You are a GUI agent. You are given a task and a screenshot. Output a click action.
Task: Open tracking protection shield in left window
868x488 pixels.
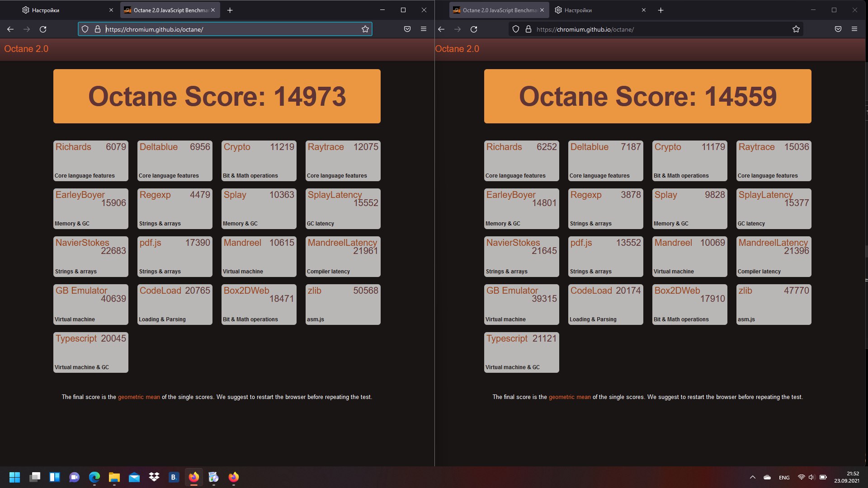(85, 29)
